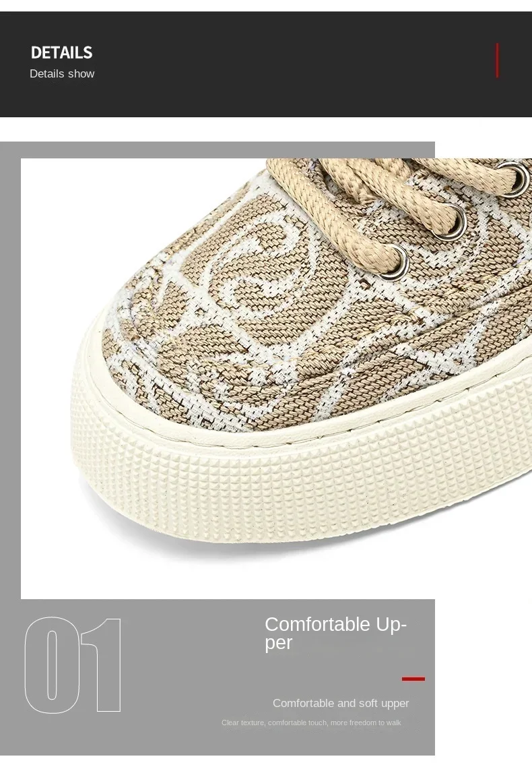532x767 pixels.
Task: Click the outlined 01 number graphic
Action: (x=73, y=665)
